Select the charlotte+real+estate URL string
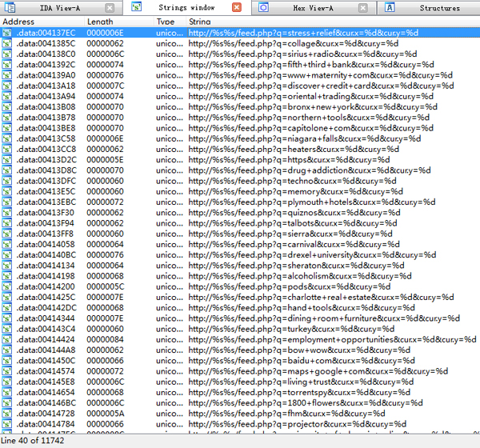The height and width of the screenshot is (448, 480). 321,298
